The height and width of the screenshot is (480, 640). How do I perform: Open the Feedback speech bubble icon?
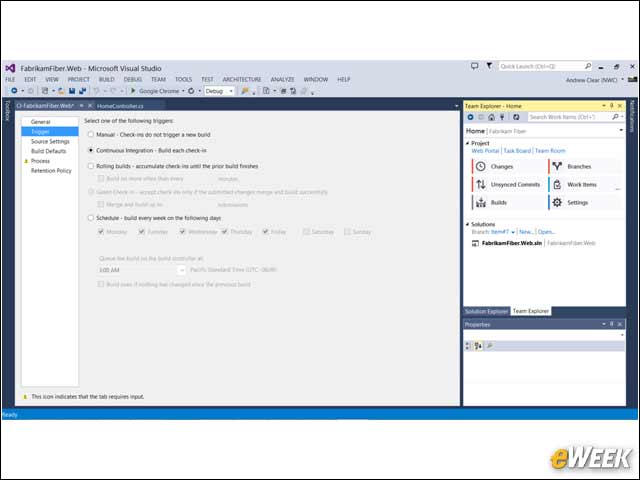[474, 66]
